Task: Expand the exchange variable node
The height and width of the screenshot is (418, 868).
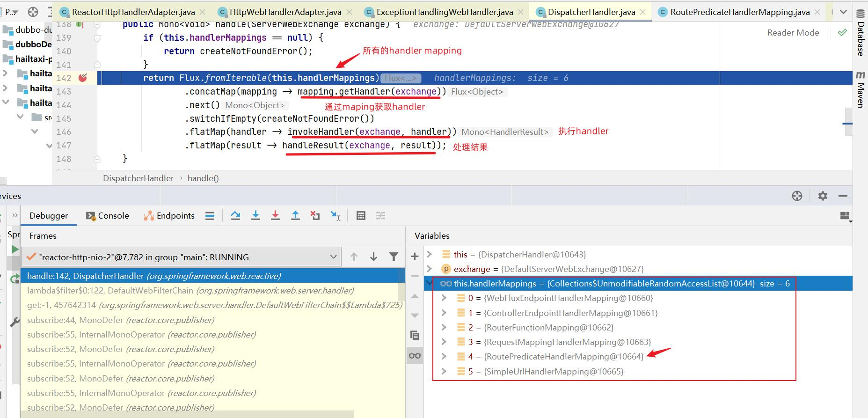Action: (430, 269)
